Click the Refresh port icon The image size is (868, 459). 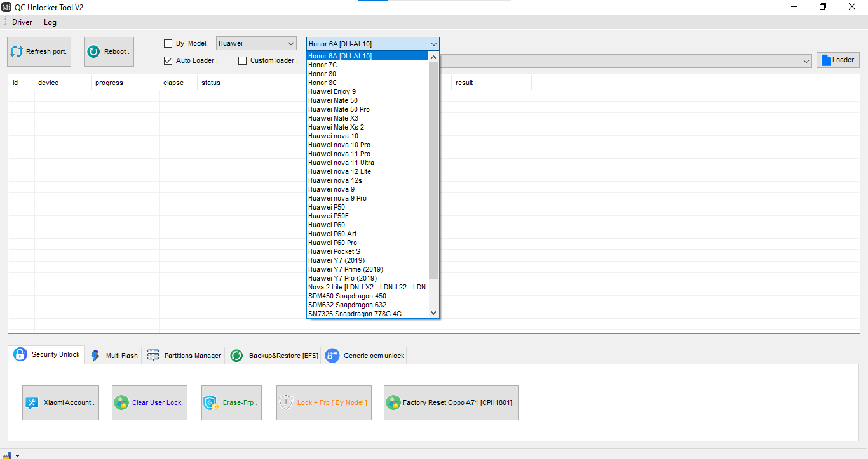tap(18, 51)
